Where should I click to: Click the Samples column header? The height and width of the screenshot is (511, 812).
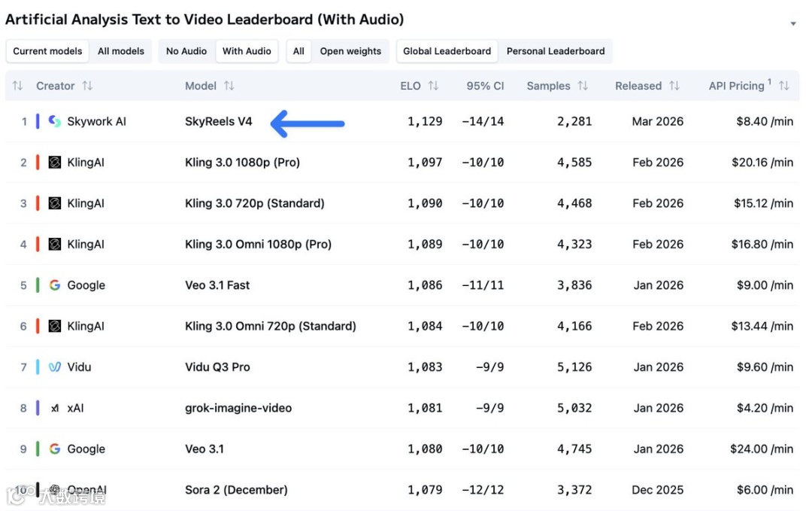[x=548, y=86]
